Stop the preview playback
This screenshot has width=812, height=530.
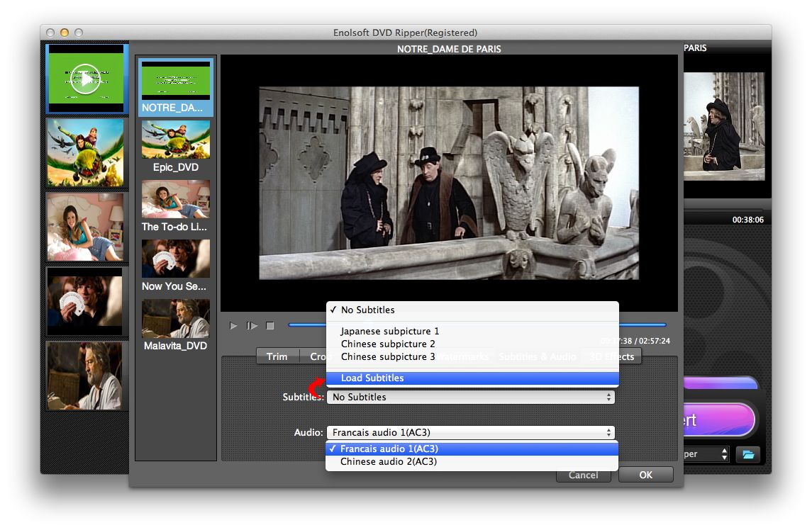coord(269,325)
